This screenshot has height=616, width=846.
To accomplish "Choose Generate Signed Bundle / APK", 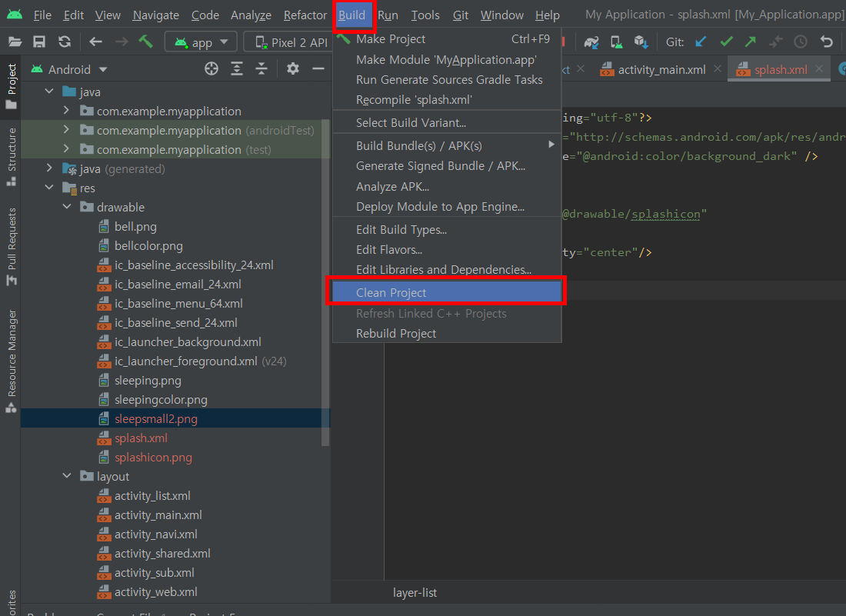I will point(447,165).
